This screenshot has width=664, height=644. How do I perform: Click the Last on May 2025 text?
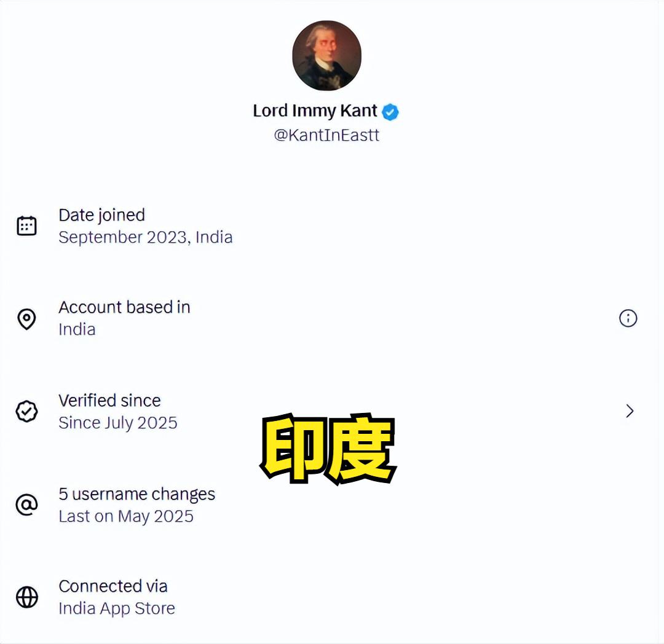click(126, 516)
